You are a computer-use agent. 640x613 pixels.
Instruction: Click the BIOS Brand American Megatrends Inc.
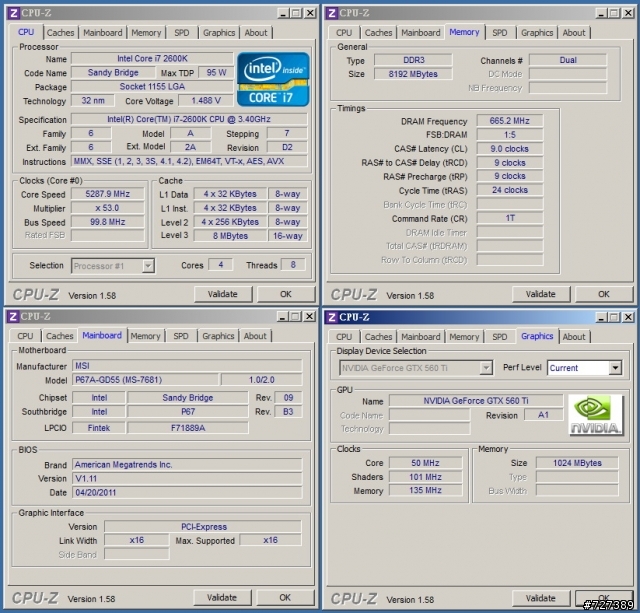click(x=187, y=464)
